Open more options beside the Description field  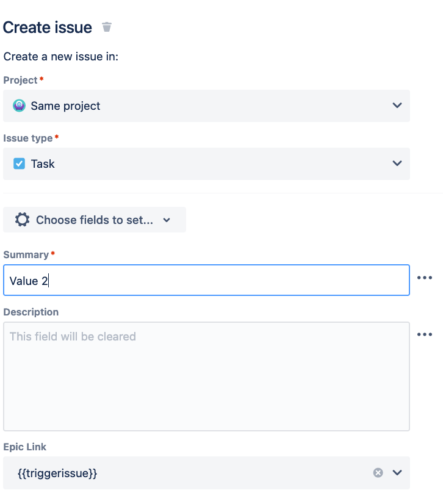click(x=425, y=334)
